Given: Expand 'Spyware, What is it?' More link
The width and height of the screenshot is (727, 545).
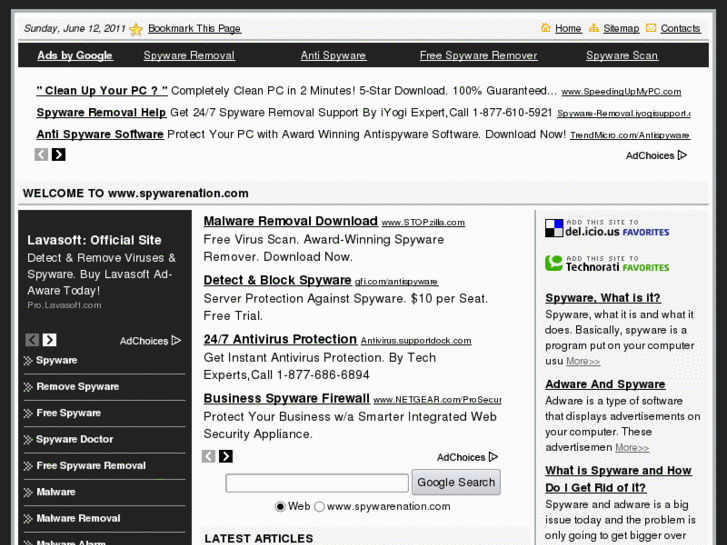Looking at the screenshot, I should [x=583, y=361].
